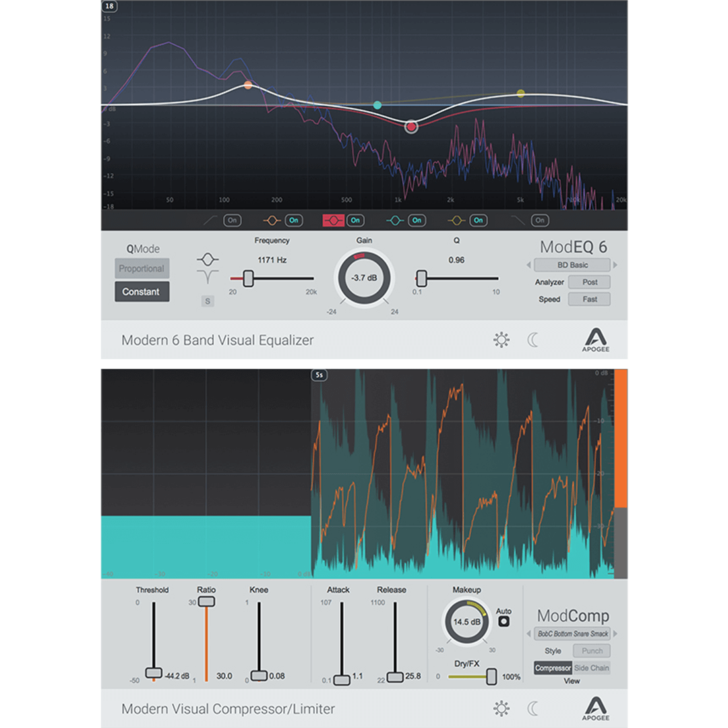Click the Apogee logo in ModComp

(595, 708)
